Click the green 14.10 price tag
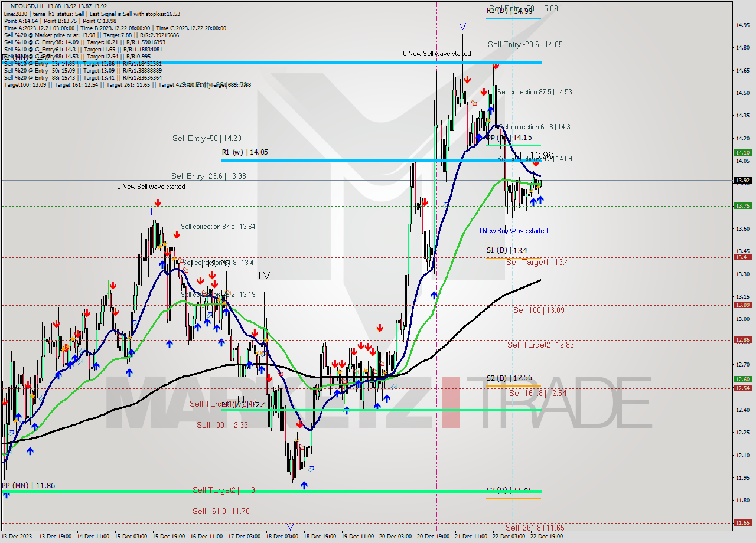This screenshot has width=756, height=543. [x=742, y=152]
